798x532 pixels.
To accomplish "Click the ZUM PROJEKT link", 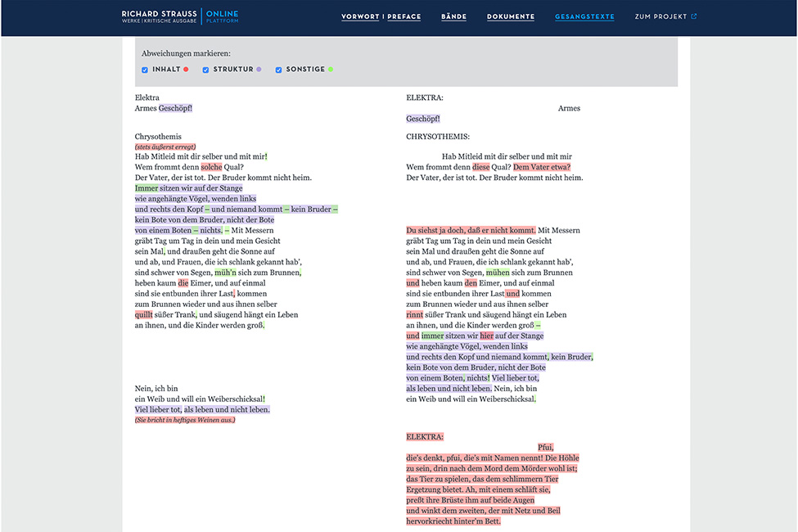I will pyautogui.click(x=660, y=17).
